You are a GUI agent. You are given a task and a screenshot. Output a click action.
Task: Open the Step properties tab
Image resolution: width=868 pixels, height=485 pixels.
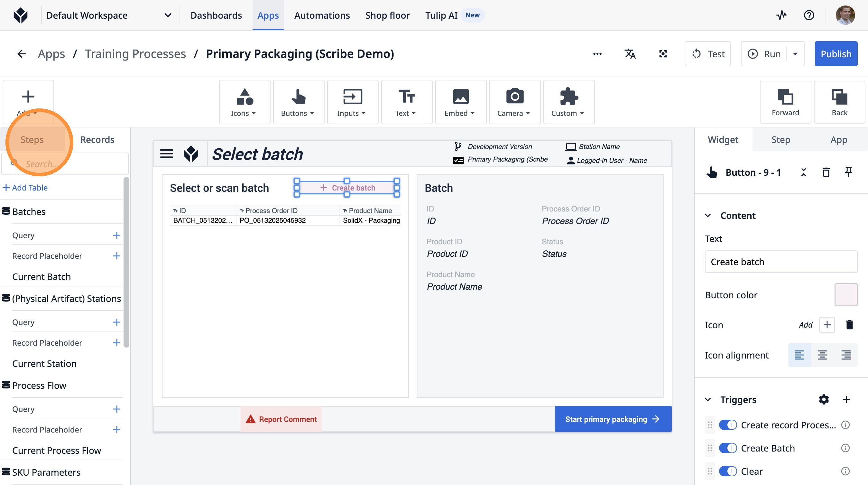[x=780, y=140]
